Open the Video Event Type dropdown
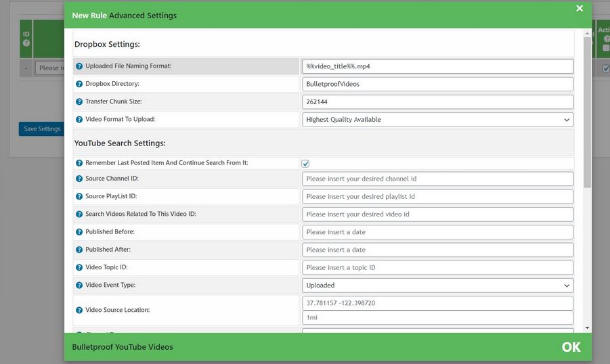610x364 pixels. point(437,286)
